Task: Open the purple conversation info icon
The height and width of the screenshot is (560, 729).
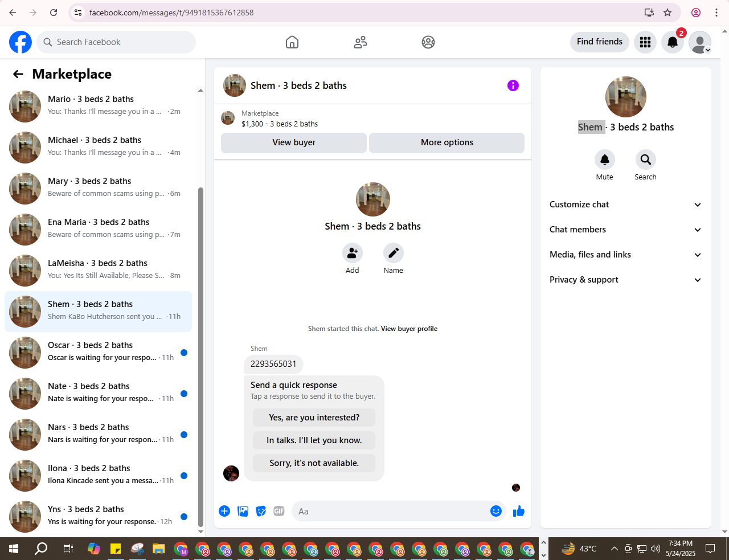Action: [513, 85]
